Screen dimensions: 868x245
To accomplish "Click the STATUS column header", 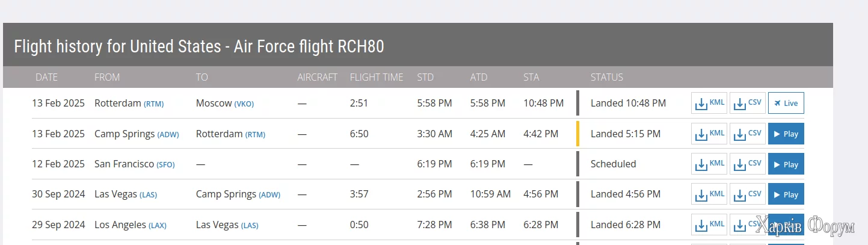I will coord(606,77).
